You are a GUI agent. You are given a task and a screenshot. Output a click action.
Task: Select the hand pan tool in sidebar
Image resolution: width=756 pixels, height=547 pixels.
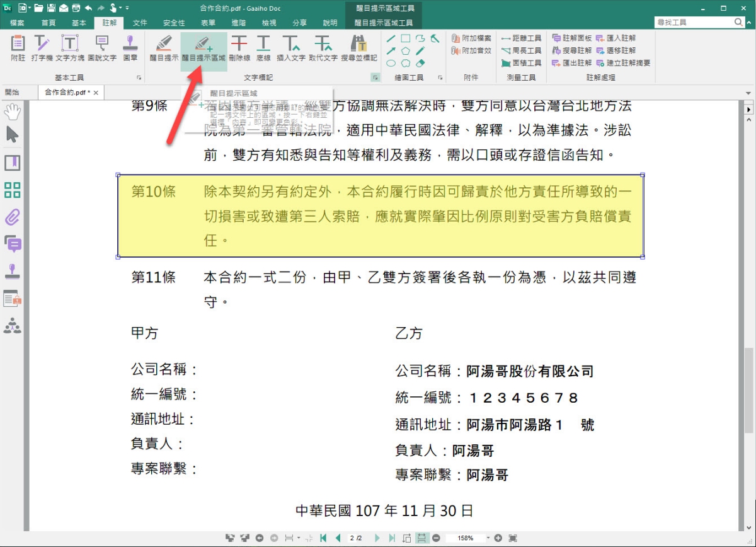12,112
